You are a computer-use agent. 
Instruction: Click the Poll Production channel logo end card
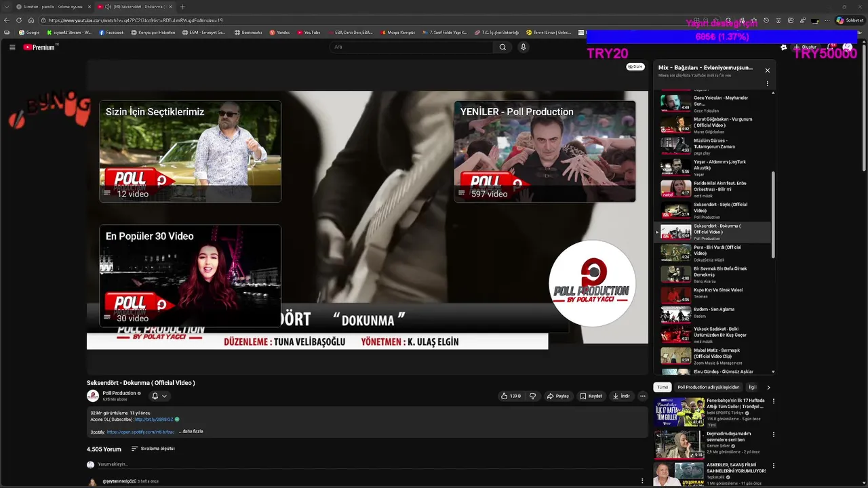pos(592,283)
